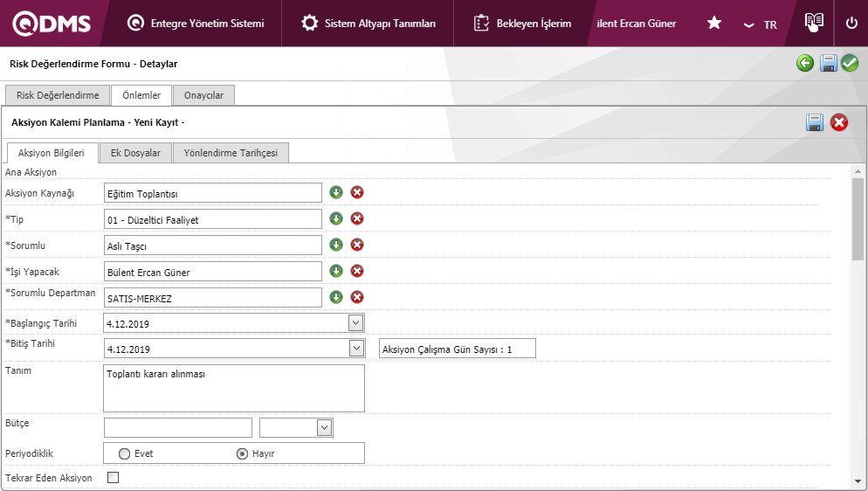Click inside the Tanım text area

(233, 388)
